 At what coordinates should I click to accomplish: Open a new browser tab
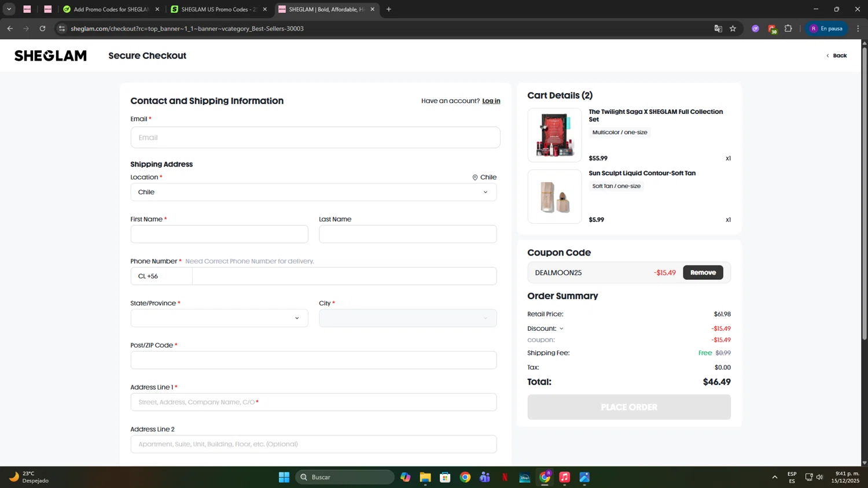pyautogui.click(x=389, y=9)
